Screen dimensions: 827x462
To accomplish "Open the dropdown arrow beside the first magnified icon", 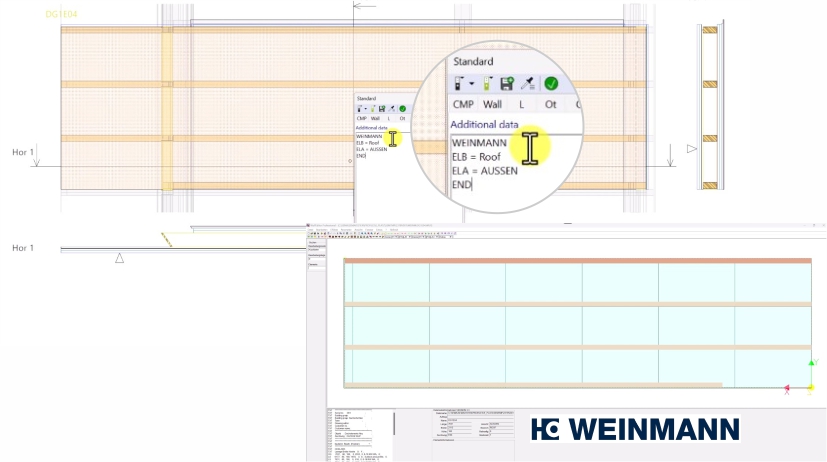I will [x=471, y=85].
